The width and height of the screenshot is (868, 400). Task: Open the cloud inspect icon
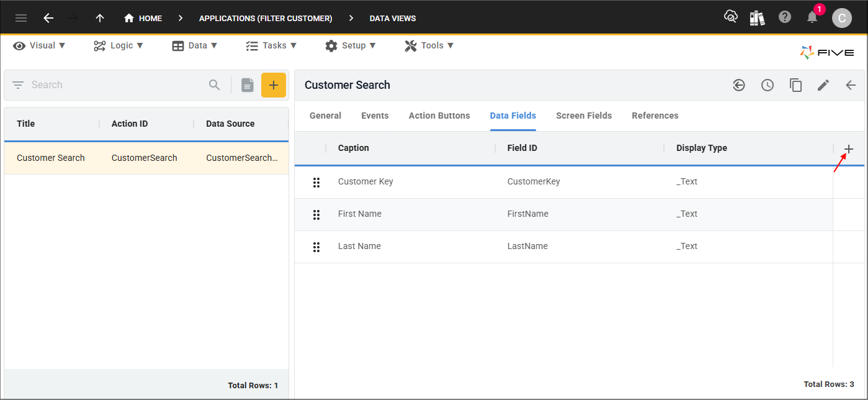click(731, 17)
